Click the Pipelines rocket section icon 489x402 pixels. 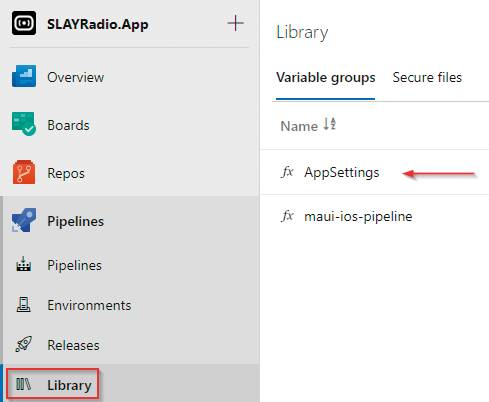pyautogui.click(x=24, y=220)
